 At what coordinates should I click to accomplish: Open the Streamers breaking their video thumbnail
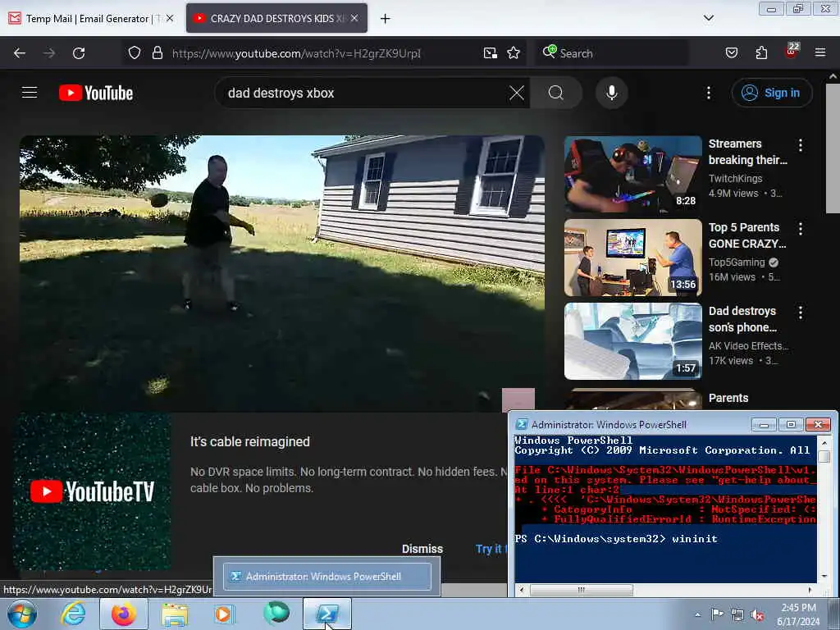point(632,174)
